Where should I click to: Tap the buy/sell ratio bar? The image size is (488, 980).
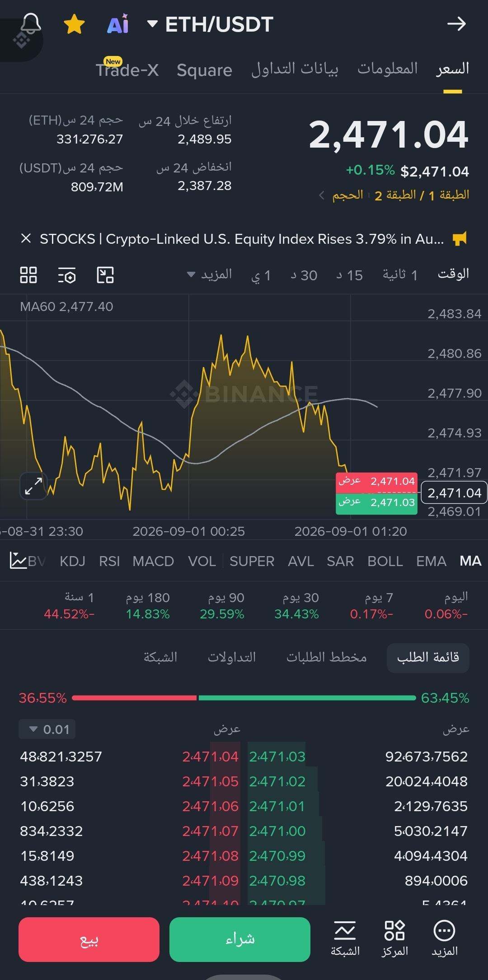click(x=244, y=698)
